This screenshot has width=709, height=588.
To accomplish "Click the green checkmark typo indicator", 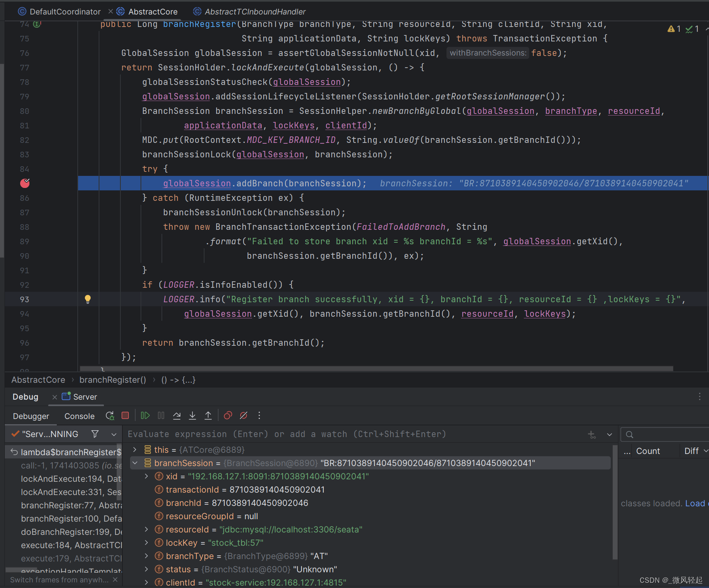I will (692, 29).
